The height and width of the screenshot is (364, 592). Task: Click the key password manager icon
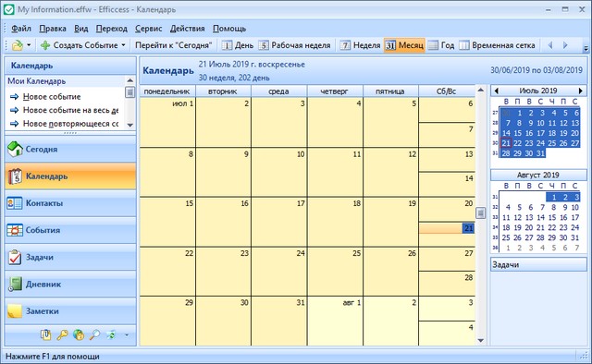62,334
